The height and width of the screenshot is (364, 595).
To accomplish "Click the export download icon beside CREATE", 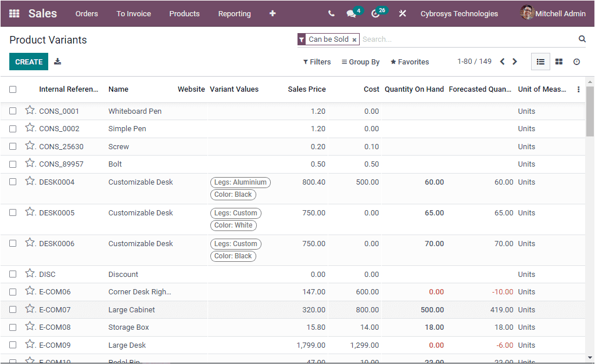I will pos(57,61).
